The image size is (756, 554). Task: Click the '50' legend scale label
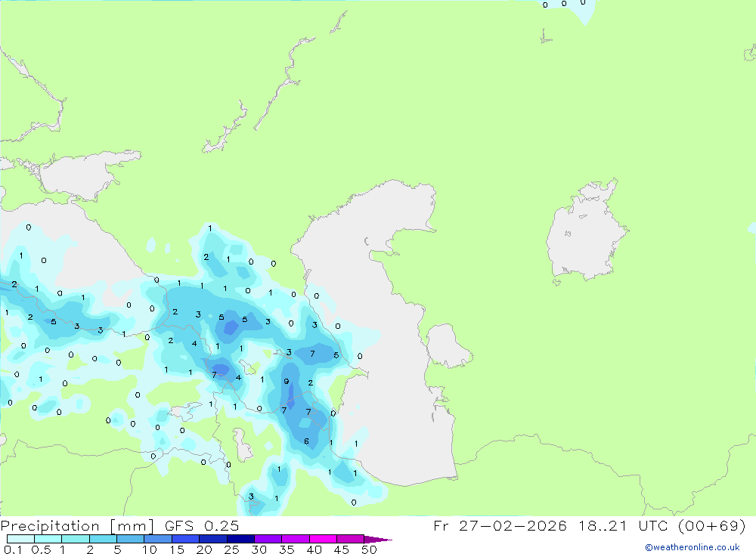point(370,549)
